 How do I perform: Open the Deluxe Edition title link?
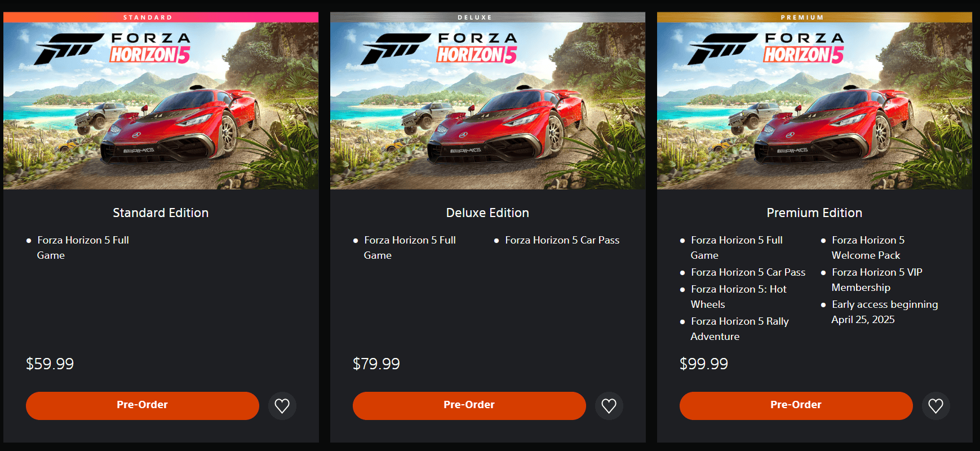[487, 213]
